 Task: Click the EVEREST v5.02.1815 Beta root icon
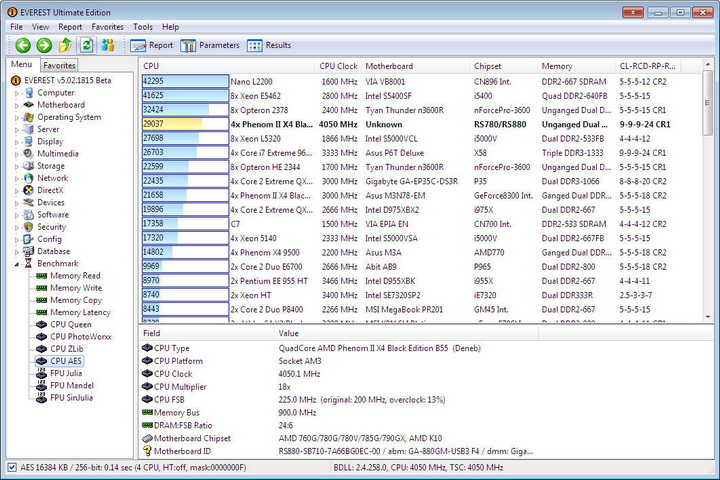click(16, 80)
